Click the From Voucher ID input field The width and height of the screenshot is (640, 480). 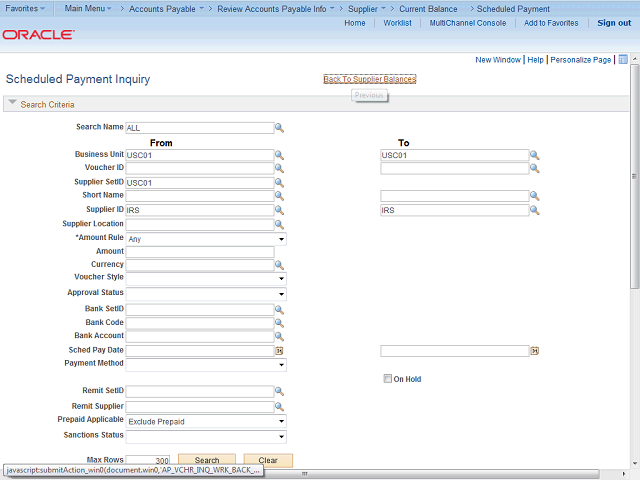pos(200,168)
